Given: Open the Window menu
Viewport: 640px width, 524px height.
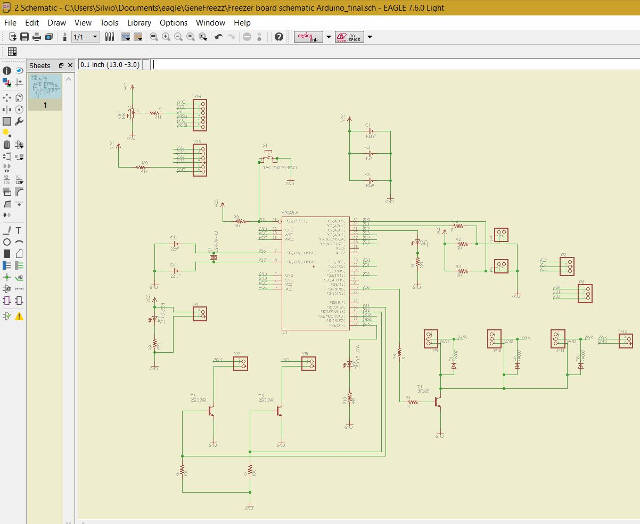Looking at the screenshot, I should coord(210,23).
